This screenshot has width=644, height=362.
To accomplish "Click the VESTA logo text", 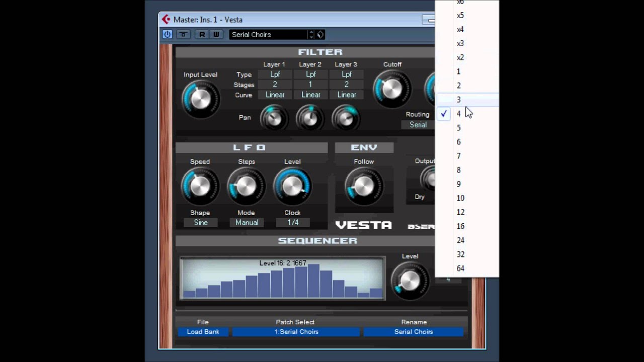I will coord(363,225).
